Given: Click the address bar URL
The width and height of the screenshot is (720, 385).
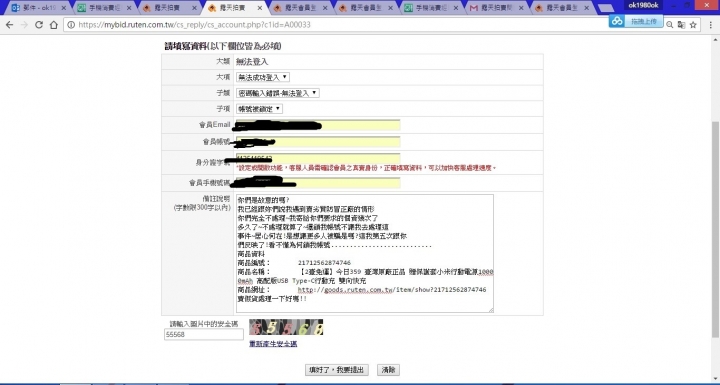Looking at the screenshot, I should point(194,25).
